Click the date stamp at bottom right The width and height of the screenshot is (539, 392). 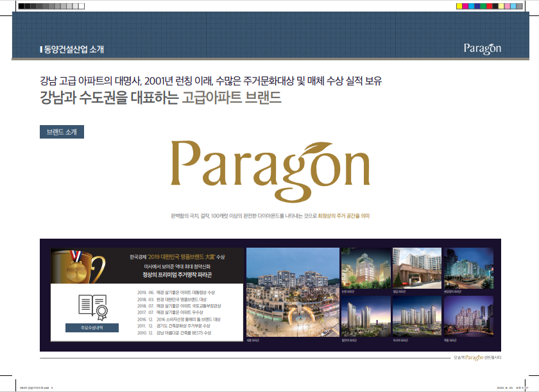tap(511, 388)
